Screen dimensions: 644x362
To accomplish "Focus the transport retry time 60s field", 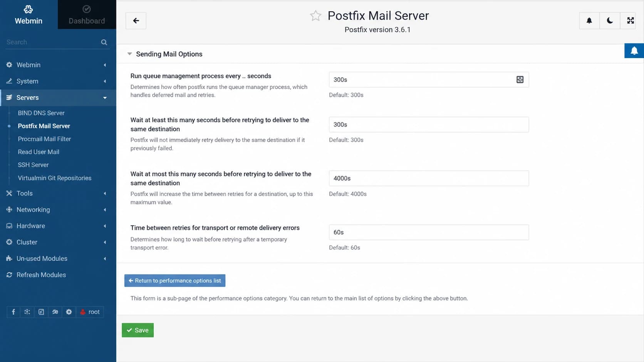I will 429,232.
